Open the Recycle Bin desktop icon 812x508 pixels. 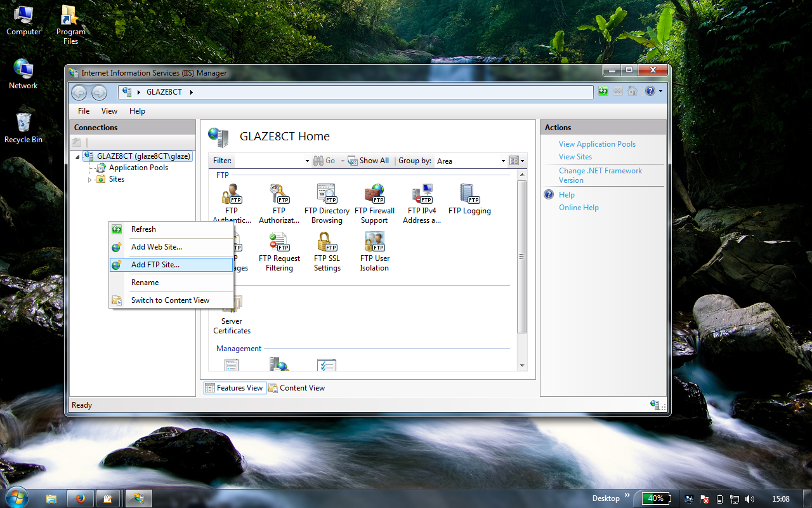click(x=23, y=128)
